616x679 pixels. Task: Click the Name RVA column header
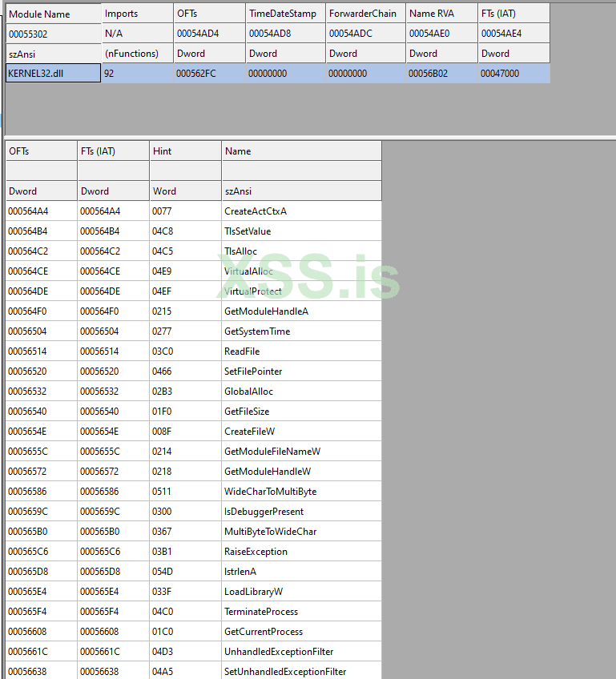pos(442,14)
